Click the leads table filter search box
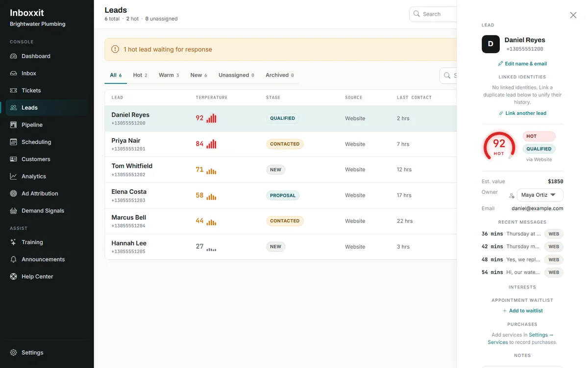Viewport: 588px width, 368px height. coord(448,76)
